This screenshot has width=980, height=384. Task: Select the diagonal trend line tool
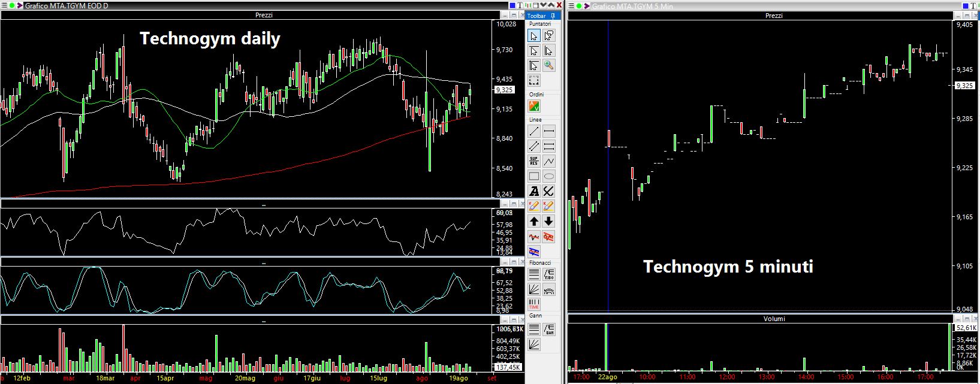[534, 131]
